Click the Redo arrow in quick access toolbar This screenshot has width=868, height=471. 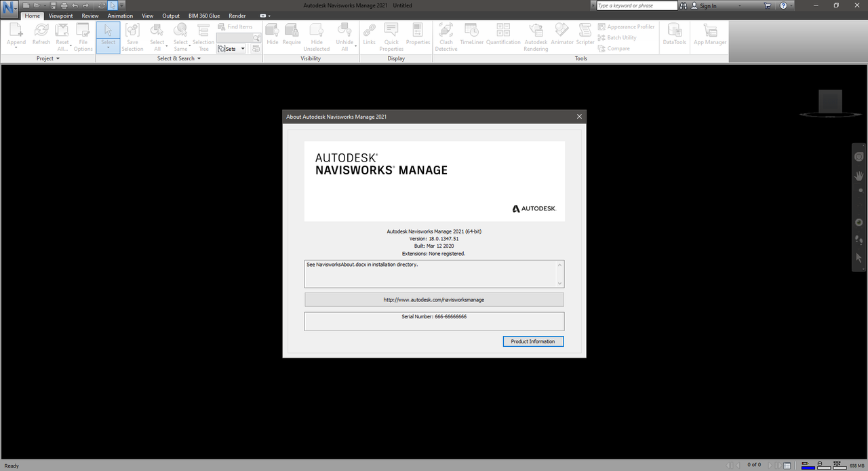[x=85, y=5]
